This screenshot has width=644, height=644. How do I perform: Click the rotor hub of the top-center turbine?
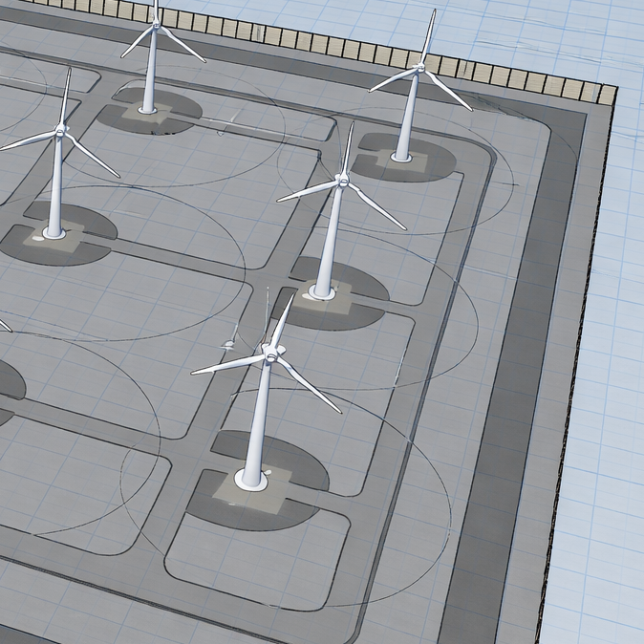pyautogui.click(x=154, y=27)
